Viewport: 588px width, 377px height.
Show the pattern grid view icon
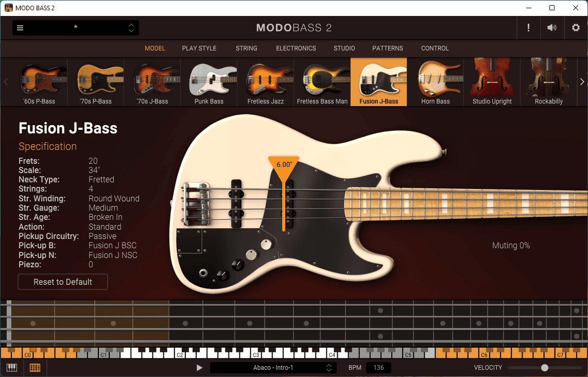[x=35, y=368]
